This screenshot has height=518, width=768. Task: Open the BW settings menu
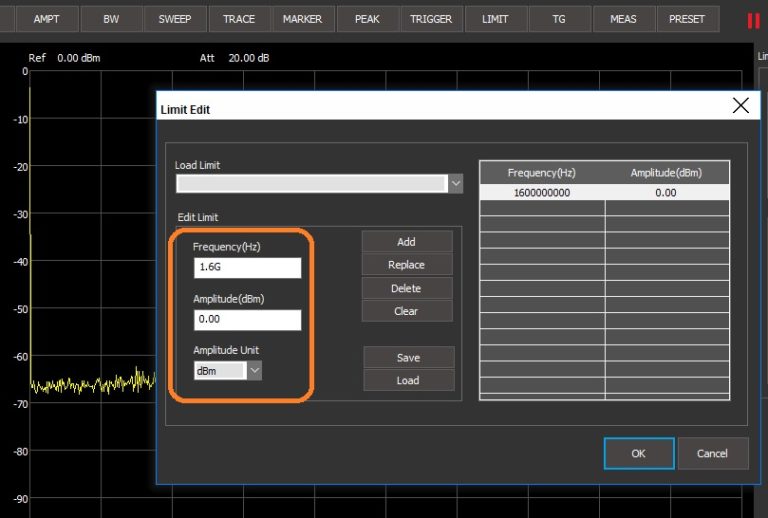point(110,19)
